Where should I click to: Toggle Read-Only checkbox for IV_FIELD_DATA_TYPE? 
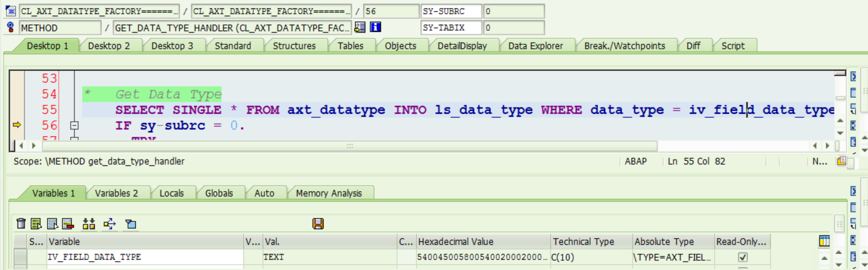point(743,257)
